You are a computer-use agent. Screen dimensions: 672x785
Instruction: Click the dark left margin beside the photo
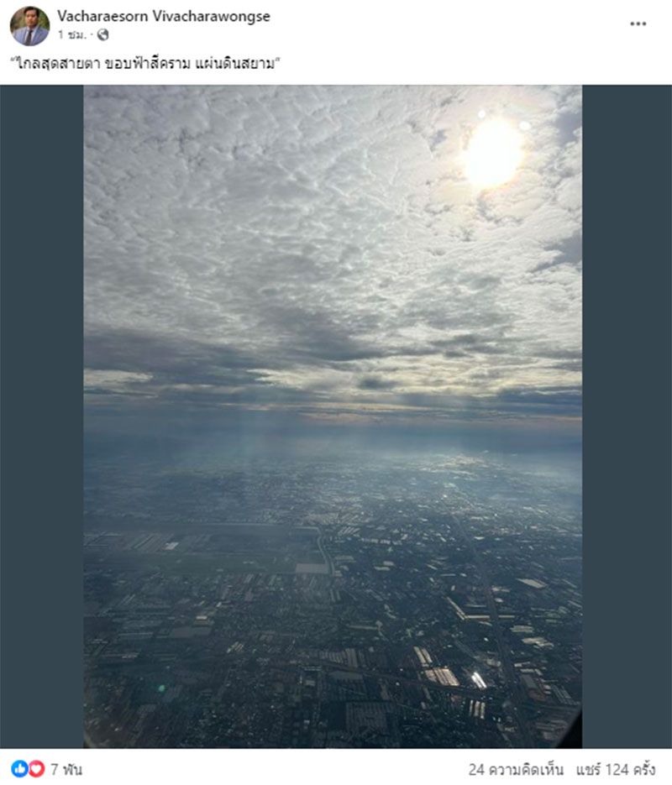pyautogui.click(x=41, y=416)
